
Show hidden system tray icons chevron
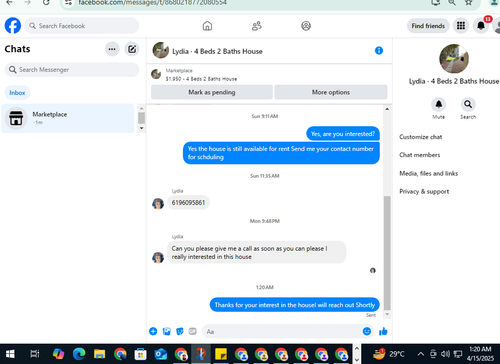421,354
